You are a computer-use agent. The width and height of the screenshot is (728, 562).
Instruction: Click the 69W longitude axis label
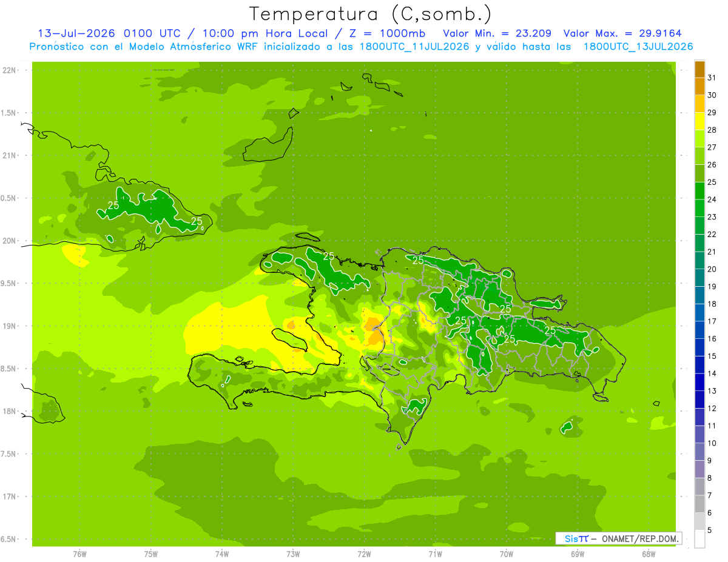coord(578,554)
